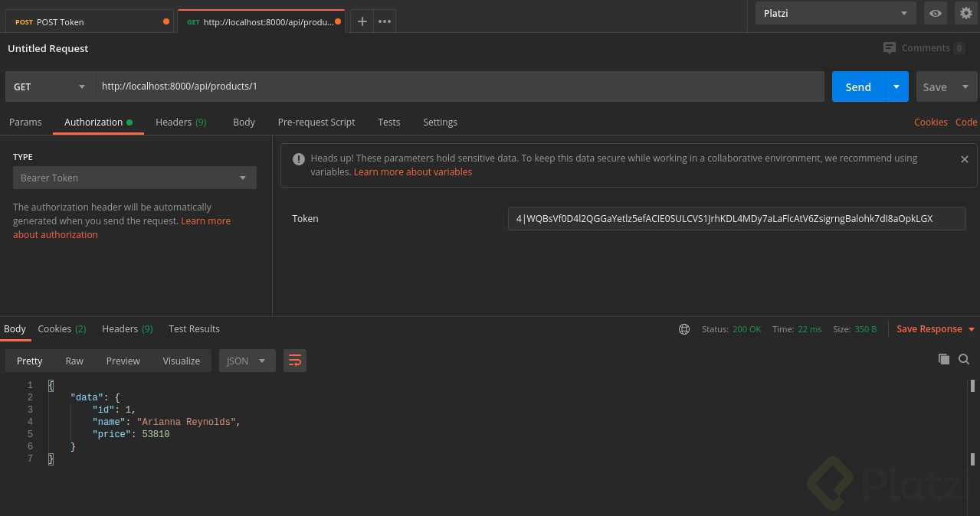
Task: Open the JSON response format dropdown
Action: click(x=247, y=360)
